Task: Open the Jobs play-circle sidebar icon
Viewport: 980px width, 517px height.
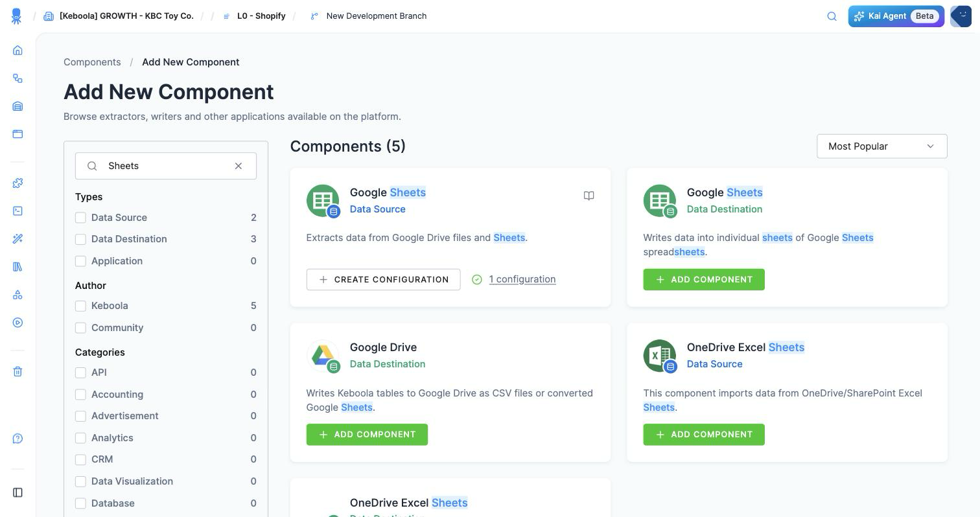Action: click(x=17, y=323)
